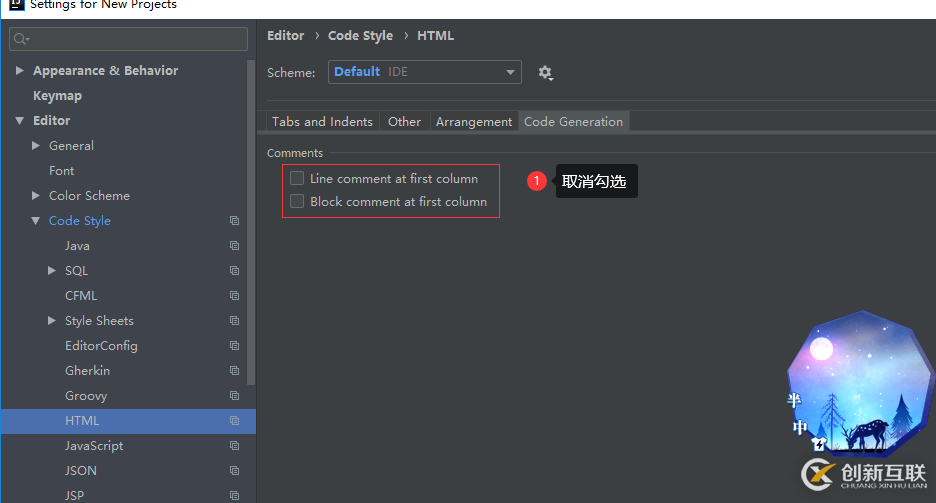Click the copy icon beside JavaScript
This screenshot has height=503, width=936.
pyautogui.click(x=234, y=446)
